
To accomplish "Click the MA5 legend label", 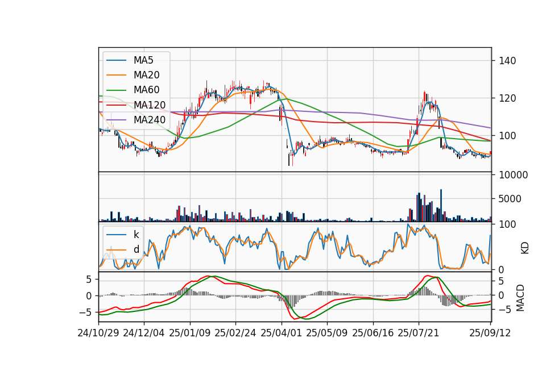I will [x=143, y=60].
